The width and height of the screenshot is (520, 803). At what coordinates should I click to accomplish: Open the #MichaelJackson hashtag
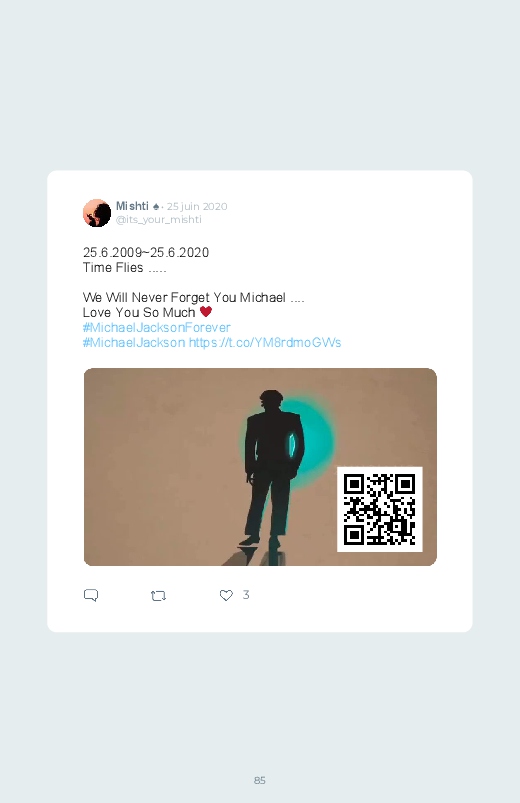tap(134, 343)
